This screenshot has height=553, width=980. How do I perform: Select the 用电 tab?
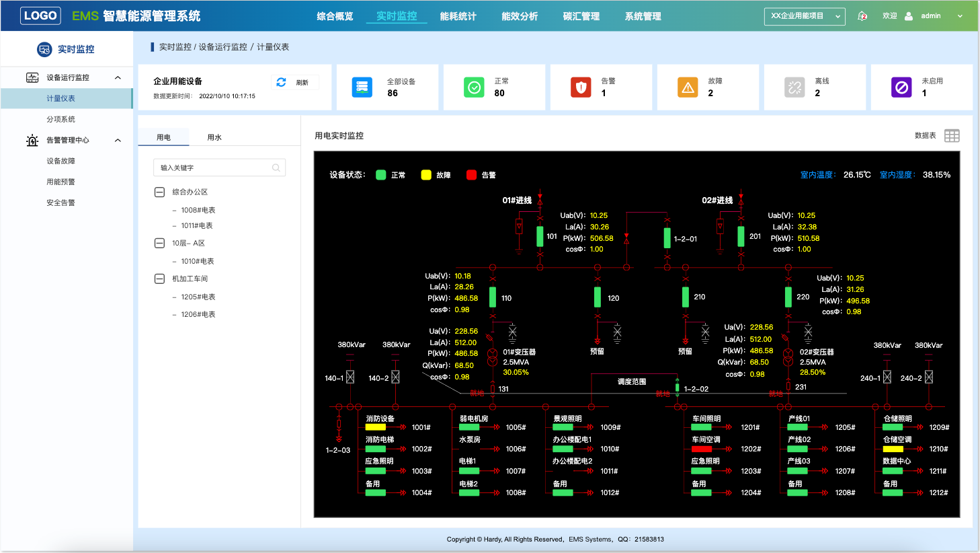click(x=163, y=137)
